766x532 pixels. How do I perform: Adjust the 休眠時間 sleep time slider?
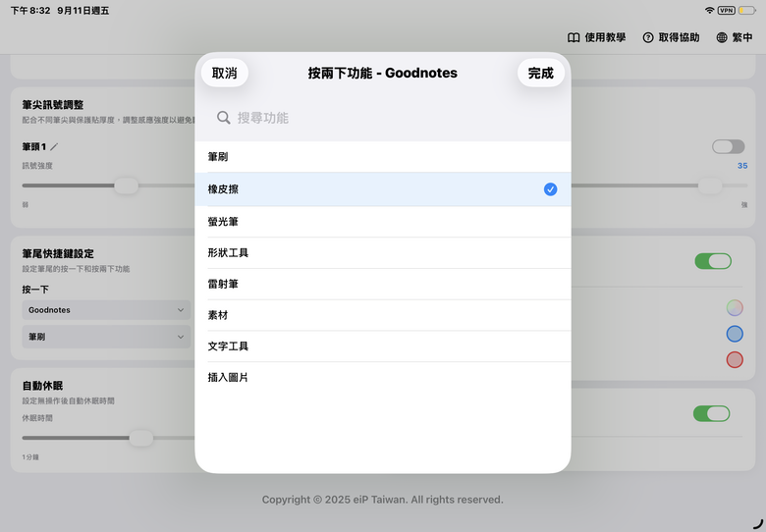pos(140,438)
